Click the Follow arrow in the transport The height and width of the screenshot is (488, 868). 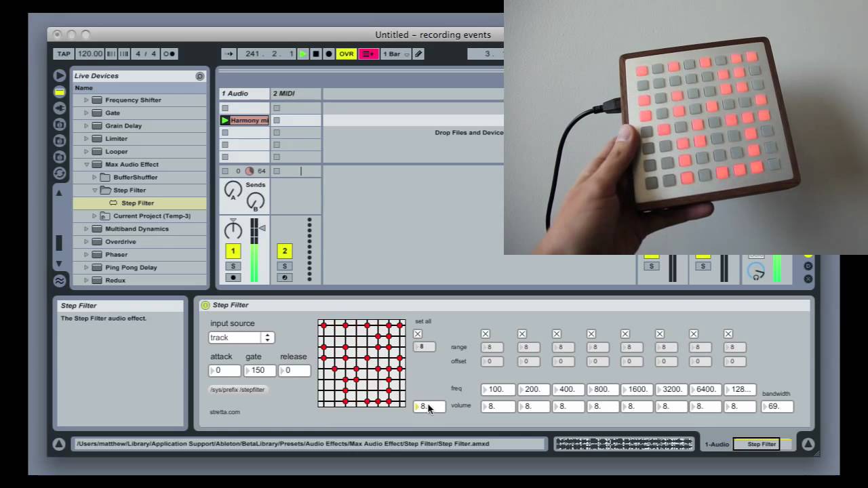coord(229,54)
